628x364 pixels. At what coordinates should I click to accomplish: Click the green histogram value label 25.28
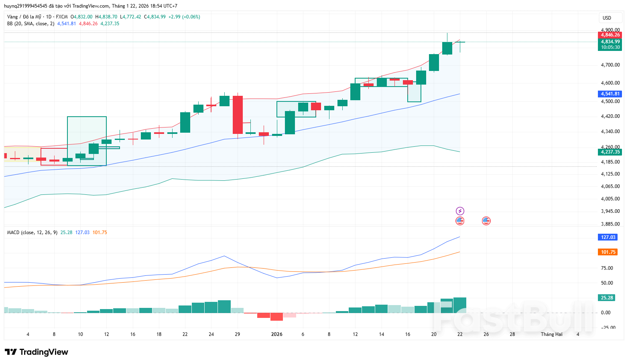pyautogui.click(x=607, y=298)
